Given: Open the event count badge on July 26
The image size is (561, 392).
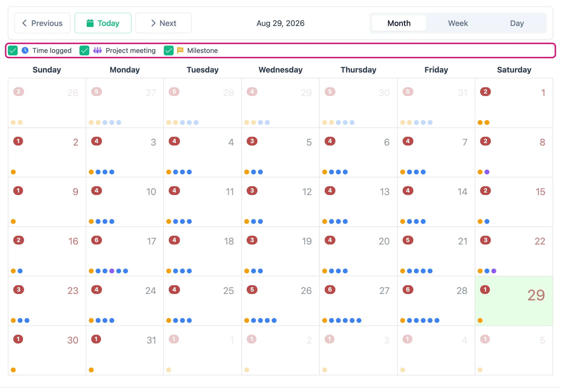Looking at the screenshot, I should click(x=19, y=92).
